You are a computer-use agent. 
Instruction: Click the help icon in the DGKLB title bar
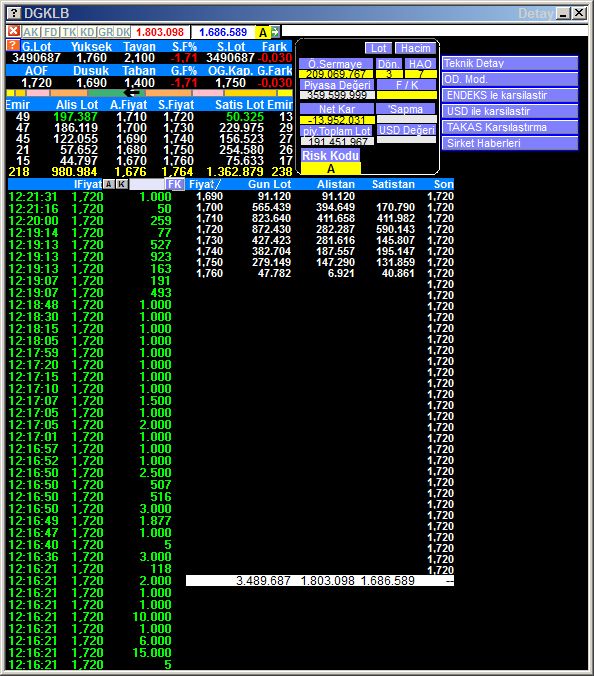pos(14,13)
